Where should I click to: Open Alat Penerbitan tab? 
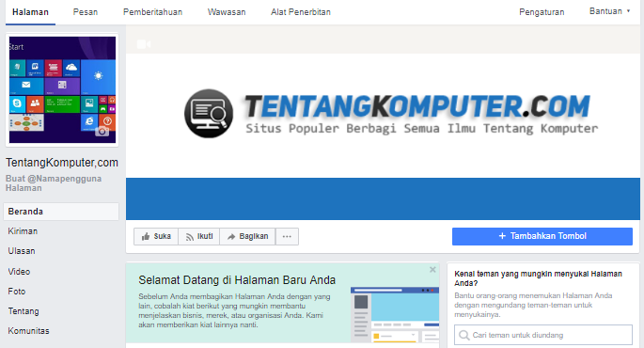(301, 12)
